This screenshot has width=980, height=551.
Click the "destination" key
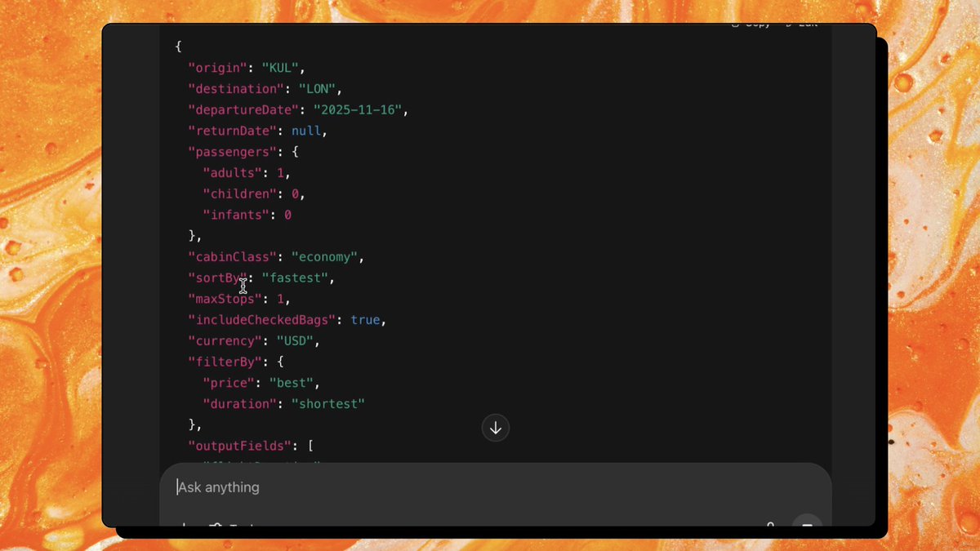(x=236, y=89)
